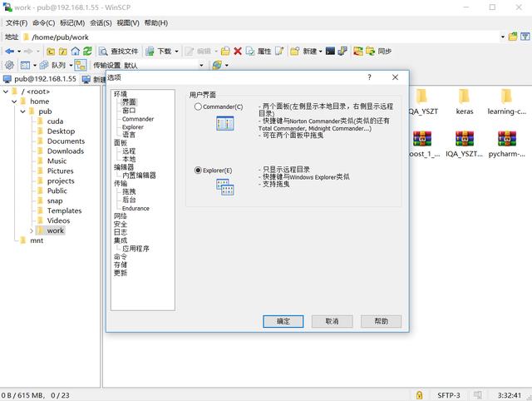Screen dimensions: 532x401
Task: Select 窗口 in options tree
Action: [129, 111]
